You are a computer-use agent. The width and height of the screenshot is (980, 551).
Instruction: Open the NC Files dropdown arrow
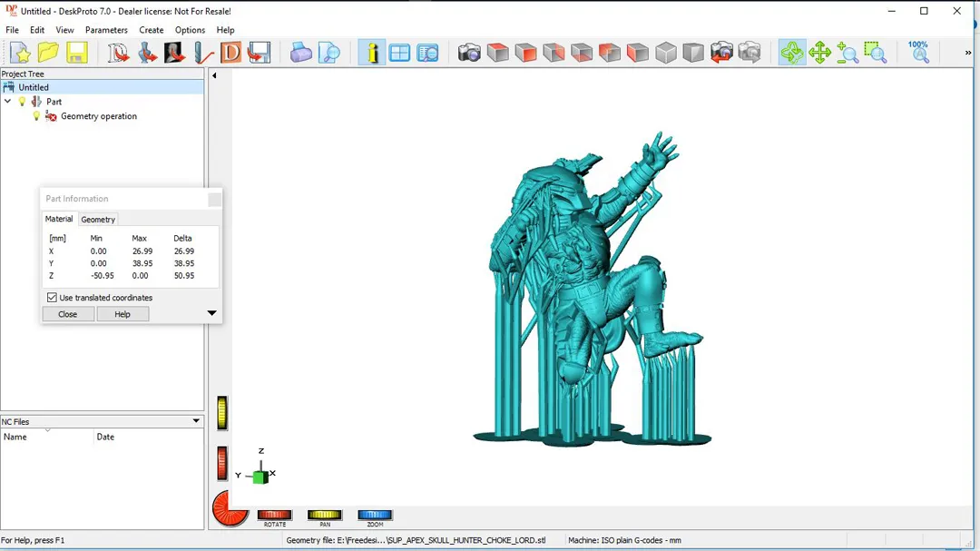point(196,421)
